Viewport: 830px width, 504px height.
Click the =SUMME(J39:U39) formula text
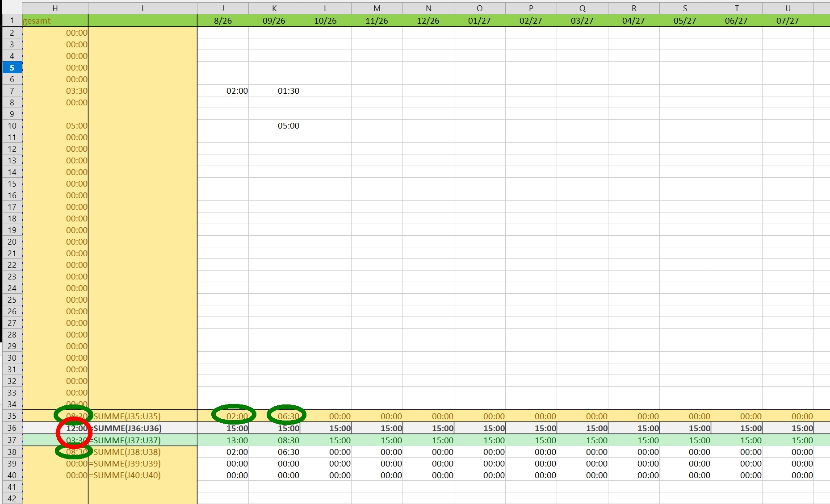tap(125, 463)
